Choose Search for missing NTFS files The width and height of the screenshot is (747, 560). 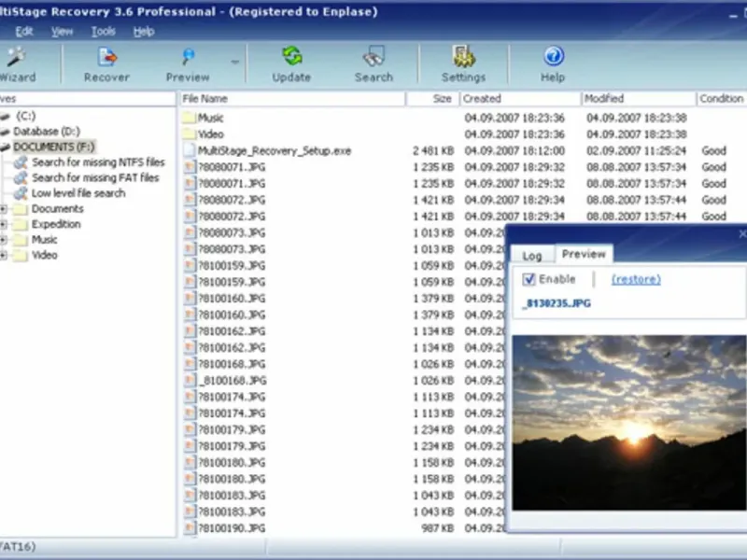point(98,162)
